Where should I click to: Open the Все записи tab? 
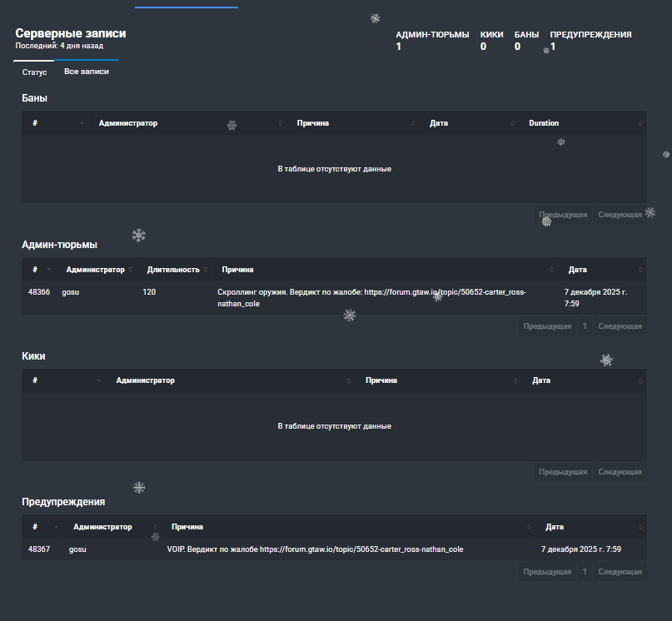click(x=87, y=72)
